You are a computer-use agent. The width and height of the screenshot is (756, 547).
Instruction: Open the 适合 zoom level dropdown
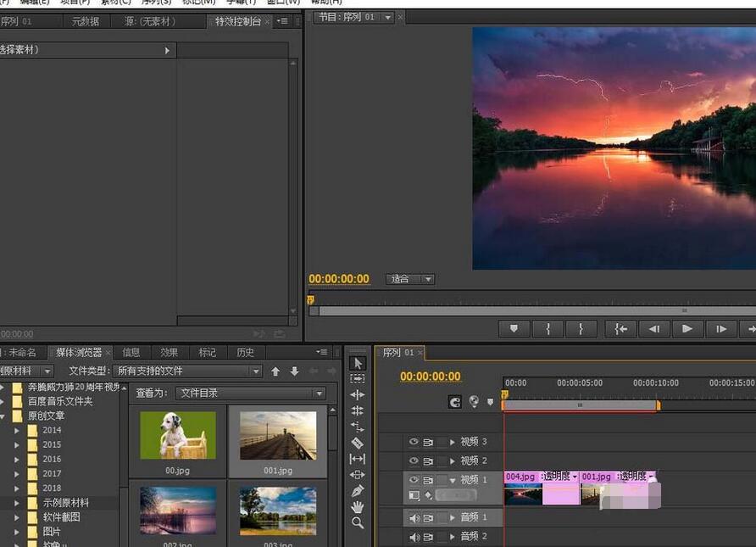(410, 279)
